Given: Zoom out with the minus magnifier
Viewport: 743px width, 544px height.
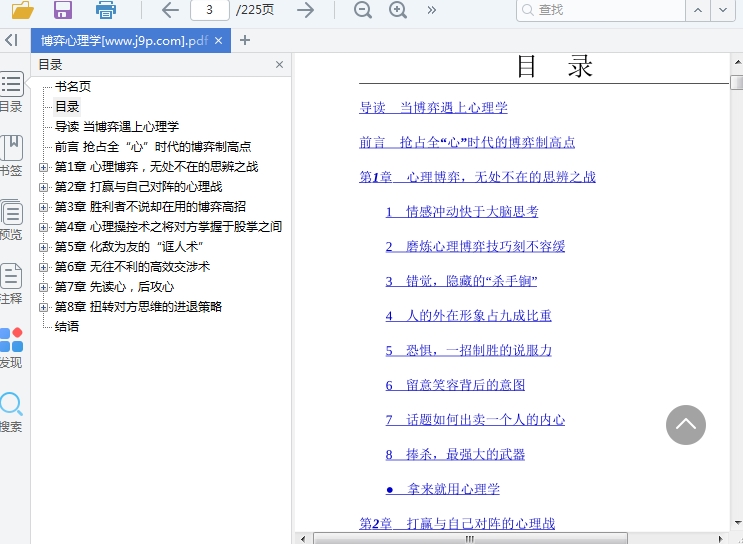Looking at the screenshot, I should [x=363, y=10].
